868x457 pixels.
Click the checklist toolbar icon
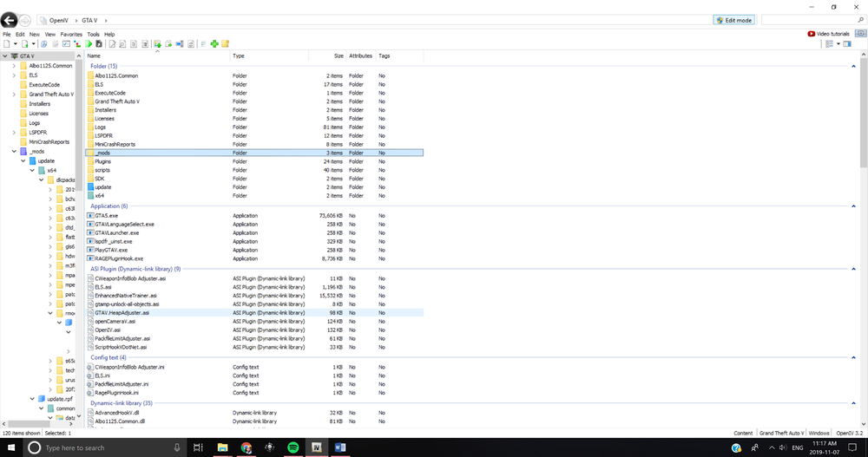[x=67, y=43]
